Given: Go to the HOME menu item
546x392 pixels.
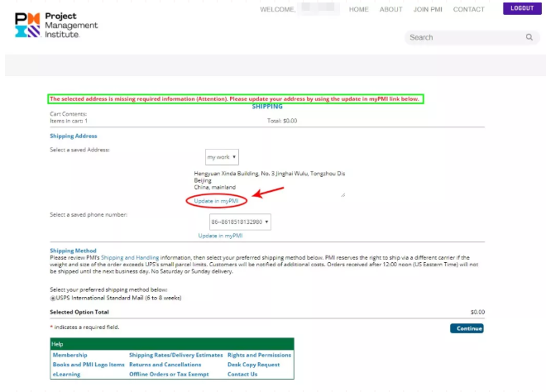Looking at the screenshot, I should (x=358, y=10).
